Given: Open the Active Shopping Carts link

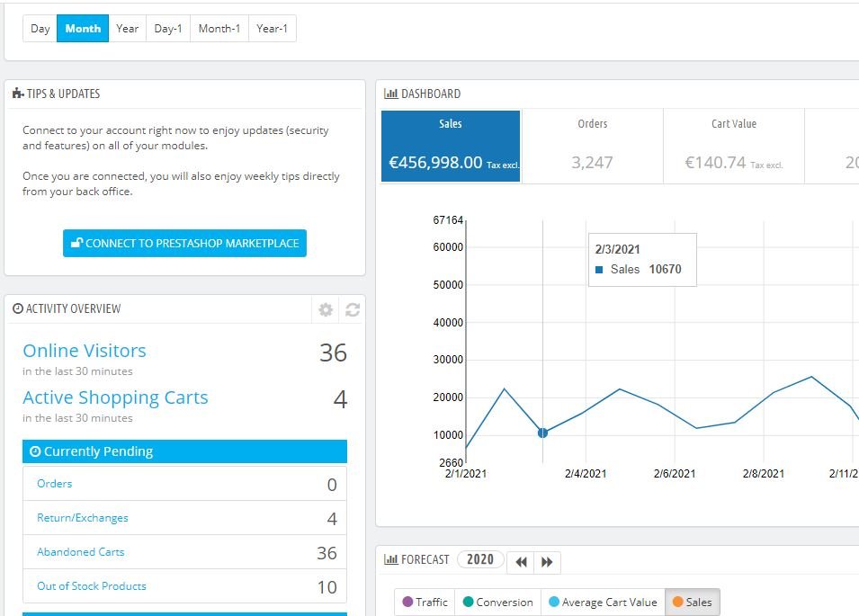Looking at the screenshot, I should pyautogui.click(x=116, y=397).
